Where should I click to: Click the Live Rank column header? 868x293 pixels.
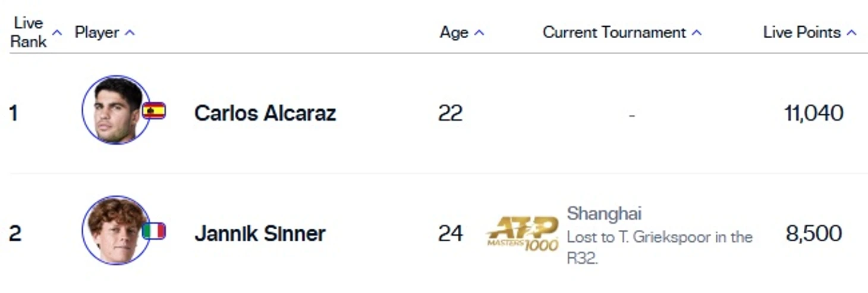coord(28,32)
